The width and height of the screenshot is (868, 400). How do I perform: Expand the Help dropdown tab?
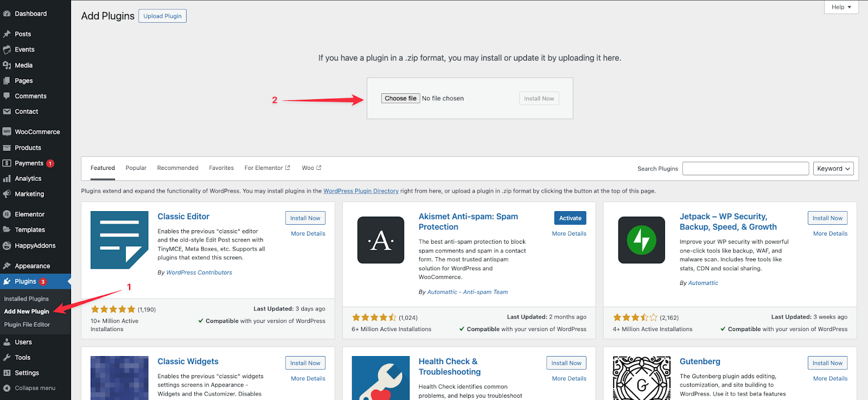click(841, 7)
